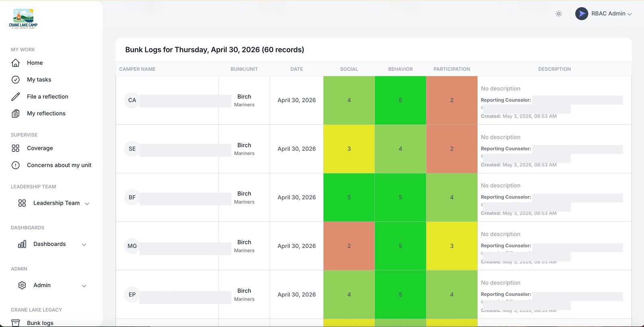644x327 pixels.
Task: Sort by Camper Name column header
Action: coord(137,69)
